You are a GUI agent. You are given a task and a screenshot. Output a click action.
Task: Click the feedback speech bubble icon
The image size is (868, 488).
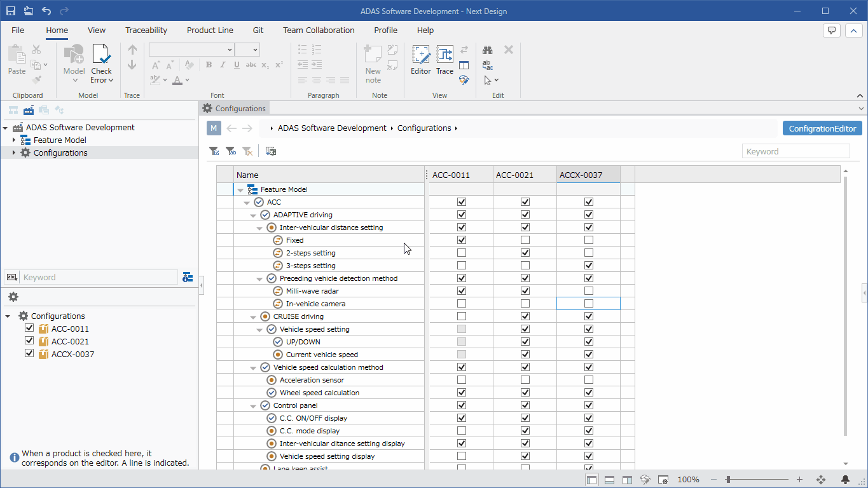832,30
